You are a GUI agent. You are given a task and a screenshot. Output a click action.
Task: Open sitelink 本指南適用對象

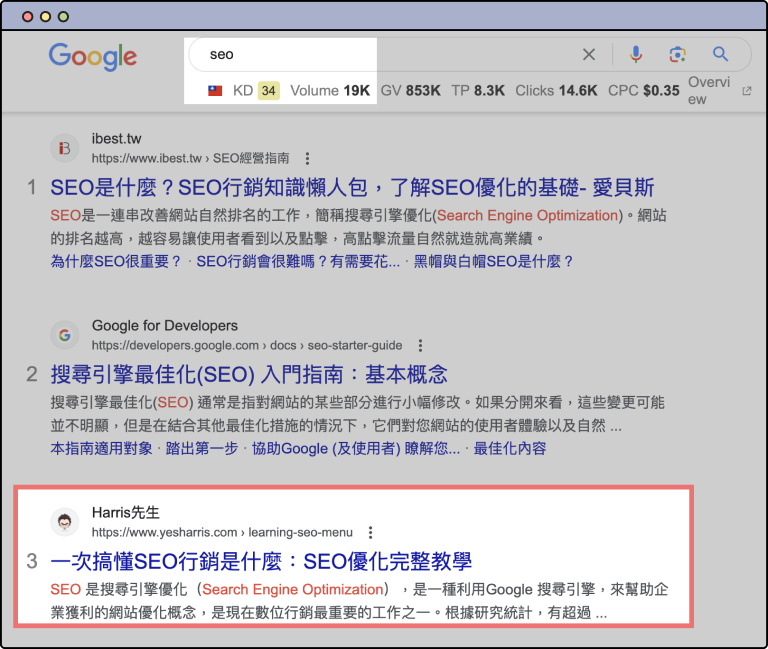(x=101, y=448)
